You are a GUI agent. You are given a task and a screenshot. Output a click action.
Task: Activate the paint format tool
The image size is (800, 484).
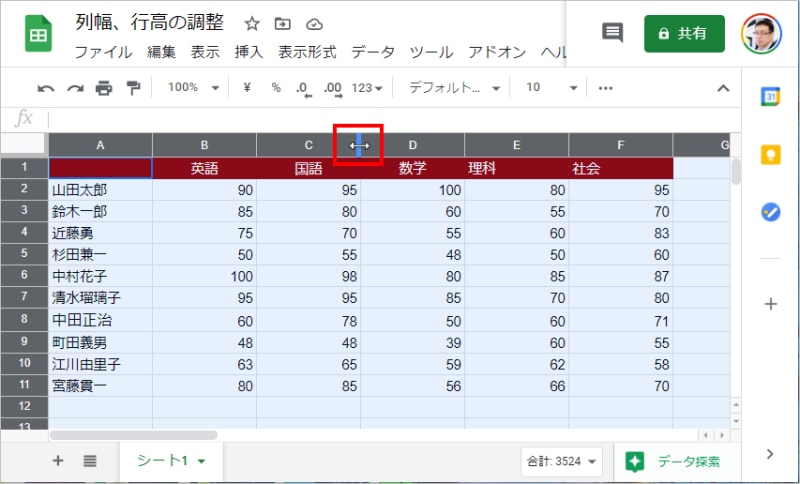click(x=133, y=88)
